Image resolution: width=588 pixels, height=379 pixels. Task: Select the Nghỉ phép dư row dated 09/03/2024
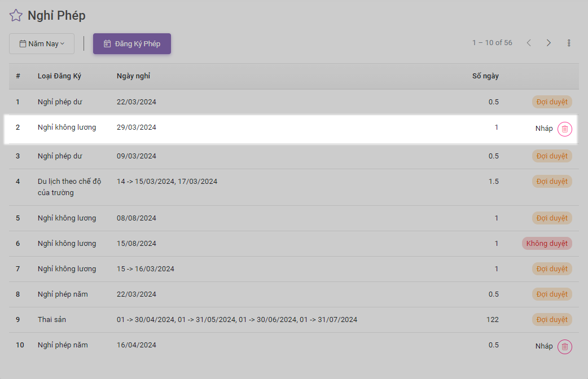60,156
